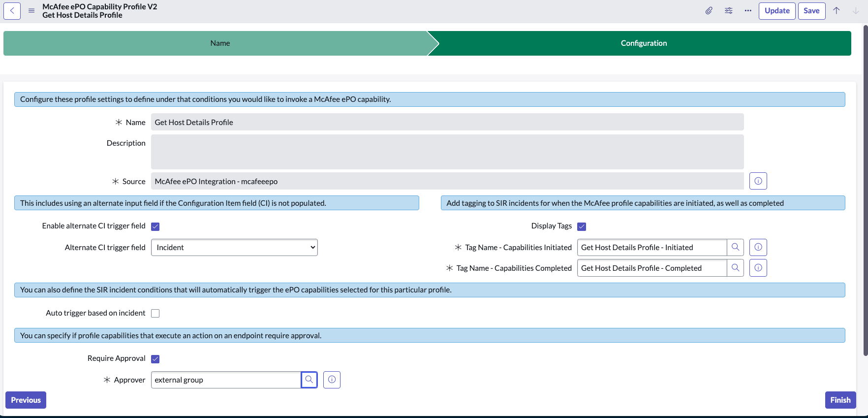The width and height of the screenshot is (868, 418).
Task: View Source record info icon
Action: point(758,181)
